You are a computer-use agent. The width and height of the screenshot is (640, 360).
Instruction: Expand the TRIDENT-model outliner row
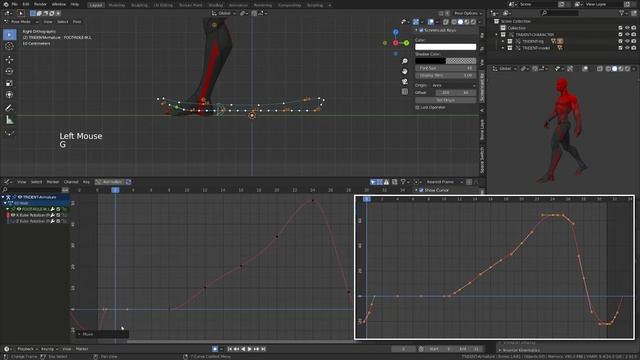[x=503, y=48]
